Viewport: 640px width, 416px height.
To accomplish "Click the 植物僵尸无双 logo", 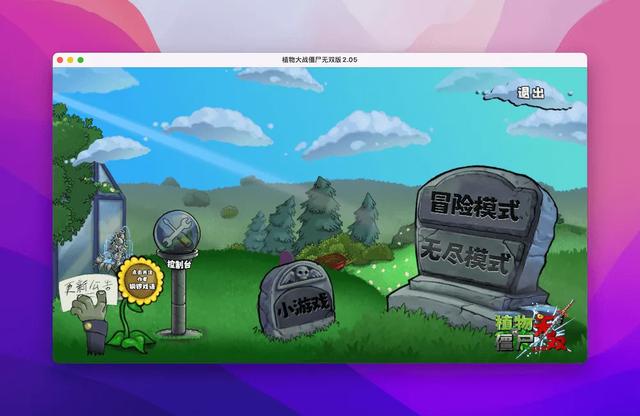I will coord(534,331).
